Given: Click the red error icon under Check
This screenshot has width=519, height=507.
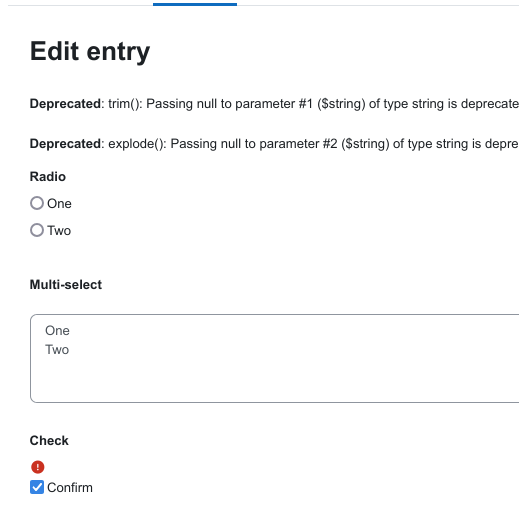Looking at the screenshot, I should click(x=38, y=467).
